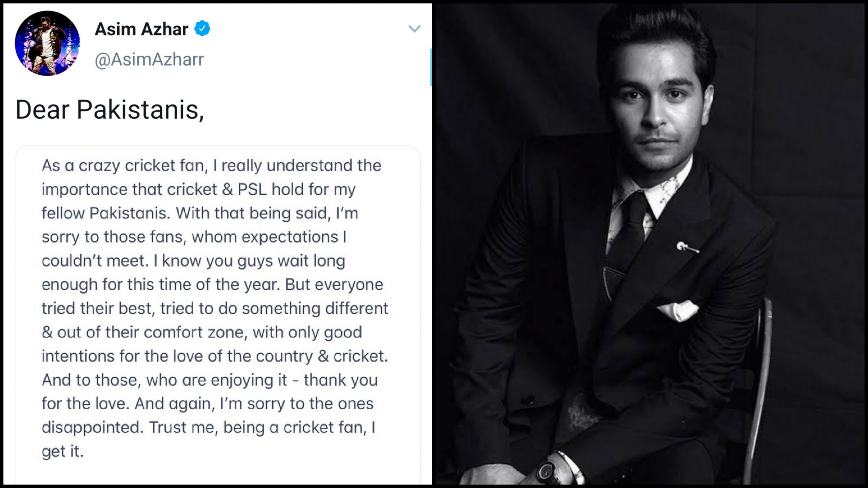Open the "Asim Azhar" display name
Screen dimensions: 868x488
(141, 29)
